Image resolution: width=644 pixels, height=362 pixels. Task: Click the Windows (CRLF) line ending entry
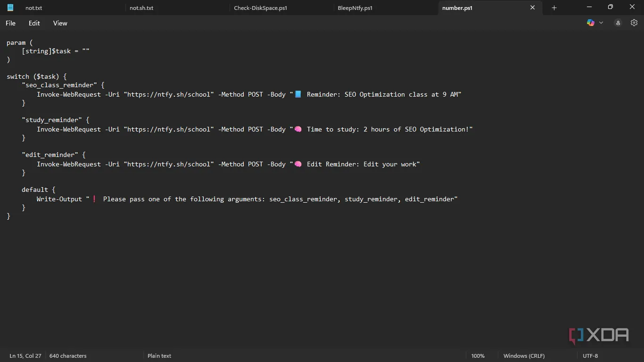[524, 356]
